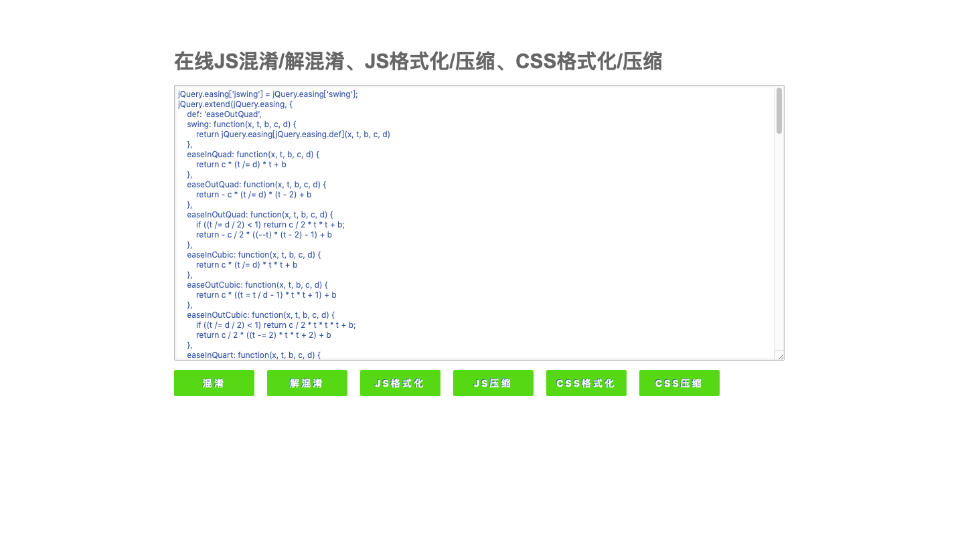Image resolution: width=964 pixels, height=560 pixels.
Task: Click the return c / 2 * t * t * t + b line
Action: coord(276,325)
